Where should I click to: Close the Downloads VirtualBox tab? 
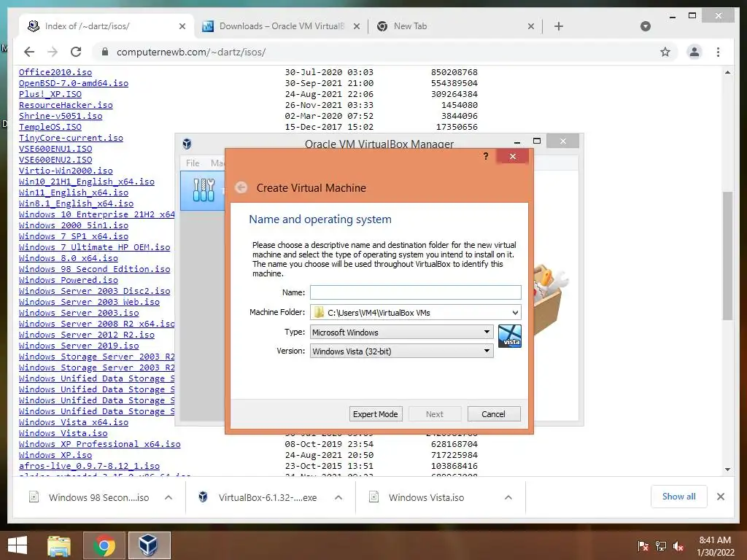356,26
